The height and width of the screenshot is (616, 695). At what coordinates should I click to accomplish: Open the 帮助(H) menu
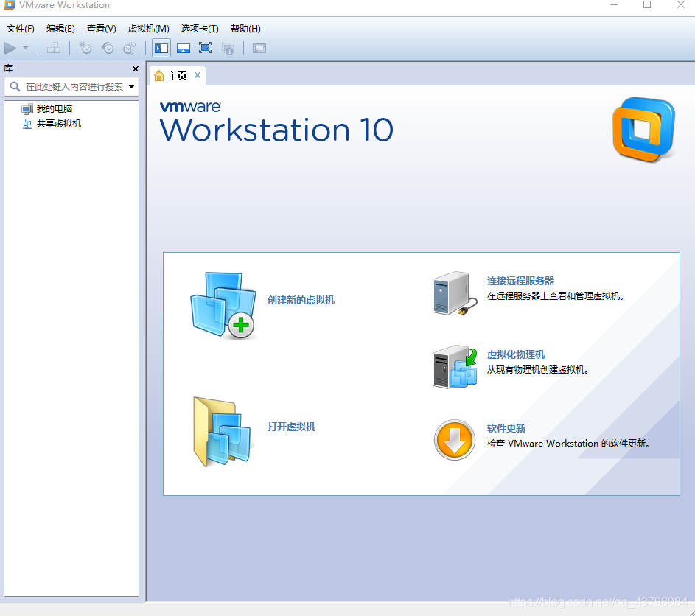[x=245, y=28]
